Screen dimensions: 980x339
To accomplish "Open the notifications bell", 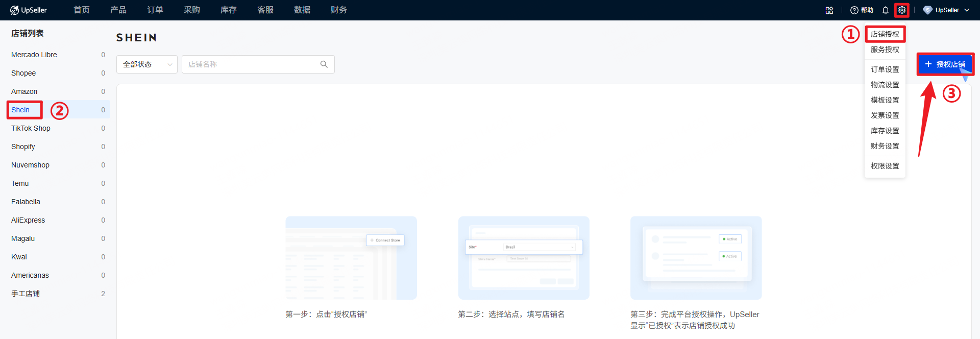I will pyautogui.click(x=886, y=10).
